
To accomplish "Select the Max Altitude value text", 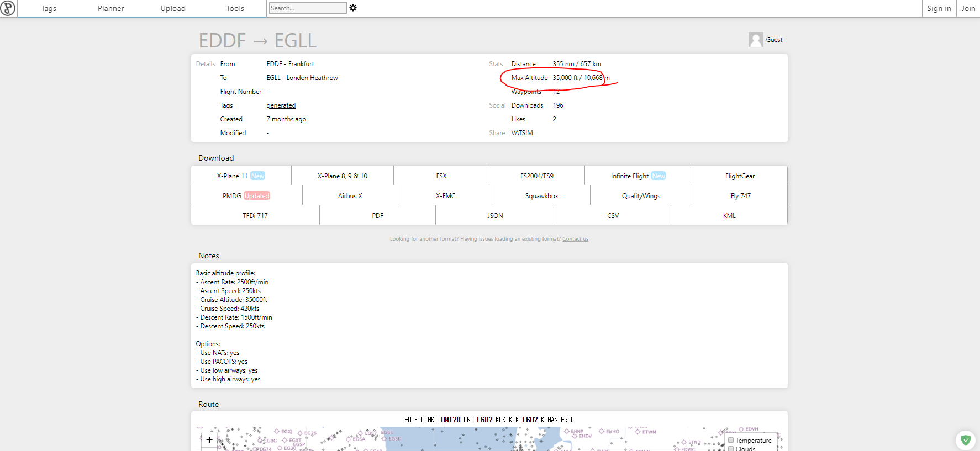I will pos(581,78).
